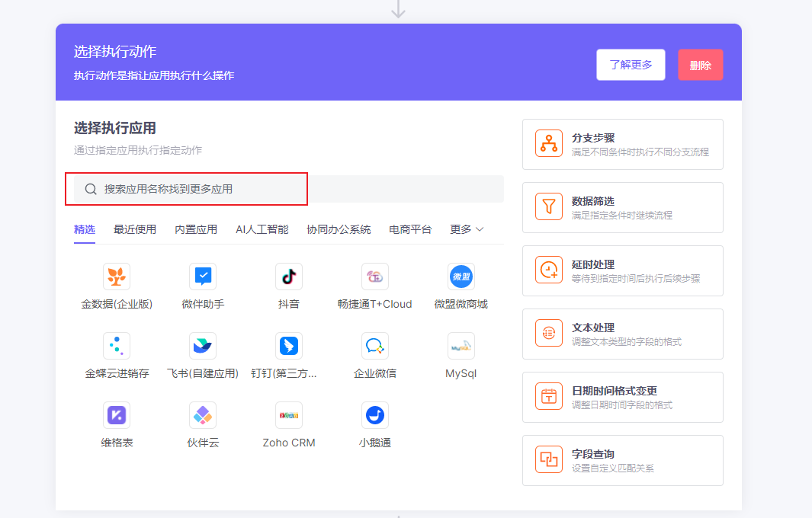Click the 执行动作是指让应用执行什么操作 subtitle
This screenshot has width=812, height=518.
coord(154,75)
